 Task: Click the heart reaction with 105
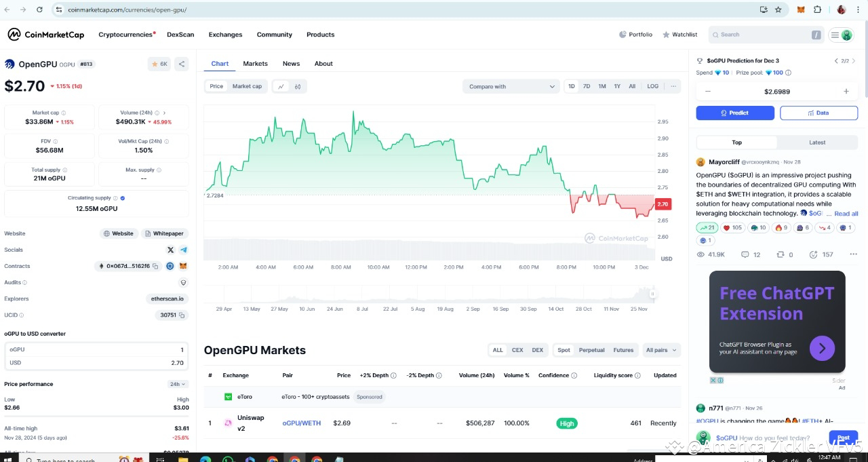tap(732, 228)
